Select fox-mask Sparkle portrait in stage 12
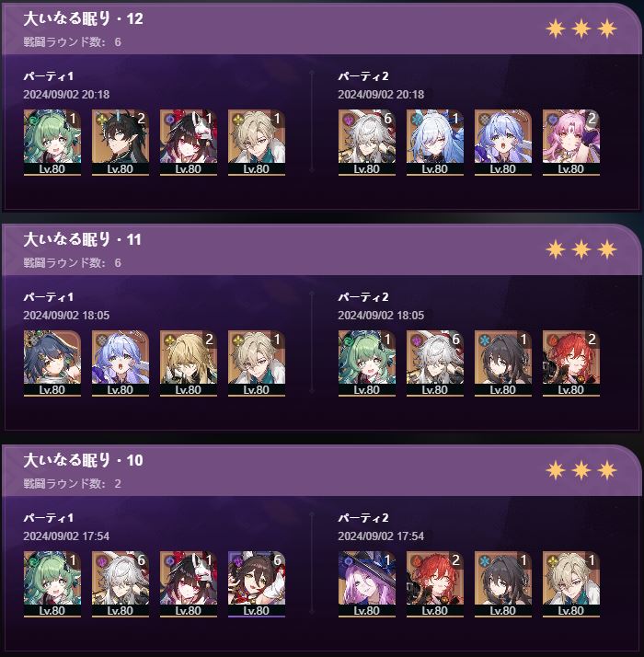Screen dimensions: 644x657 pyautogui.click(x=189, y=143)
